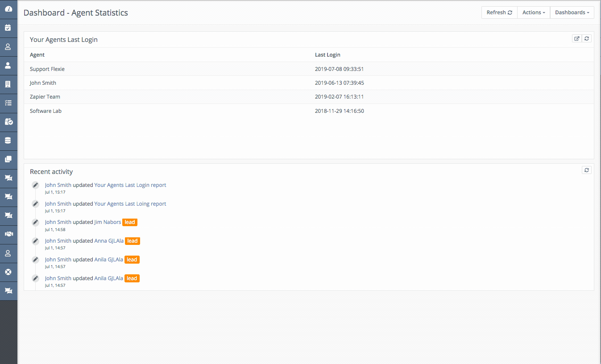Click the lead badge next to Jim Nabors
This screenshot has width=601, height=364.
tap(130, 222)
